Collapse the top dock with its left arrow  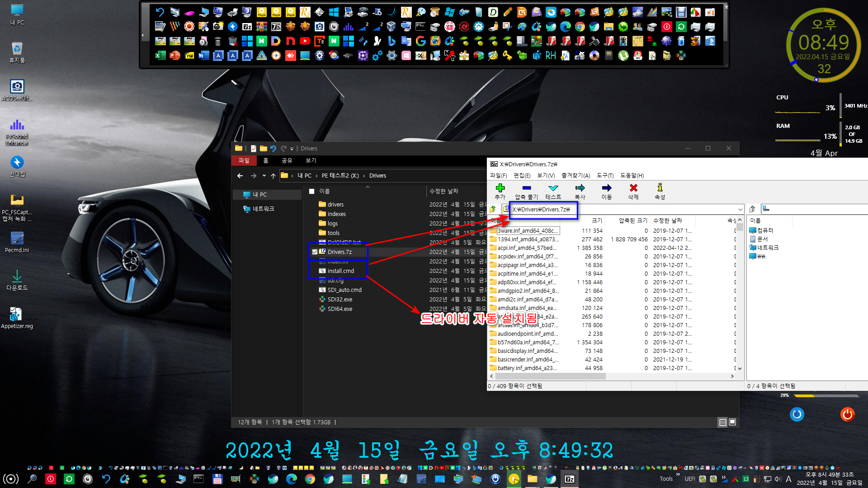pos(143,35)
